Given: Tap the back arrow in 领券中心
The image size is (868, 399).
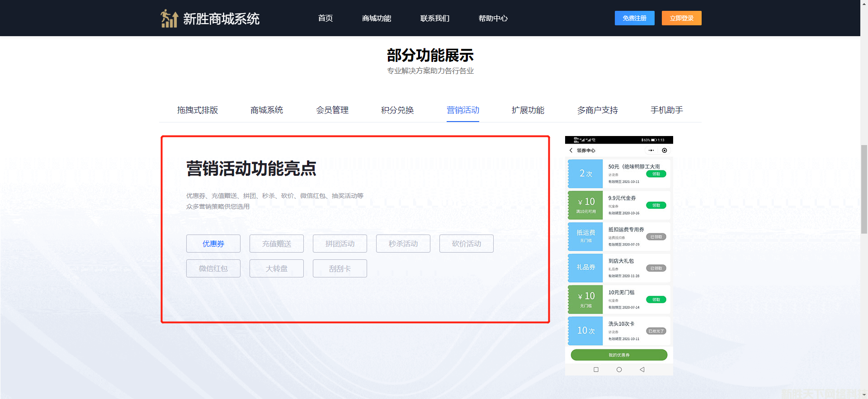Looking at the screenshot, I should tap(571, 150).
